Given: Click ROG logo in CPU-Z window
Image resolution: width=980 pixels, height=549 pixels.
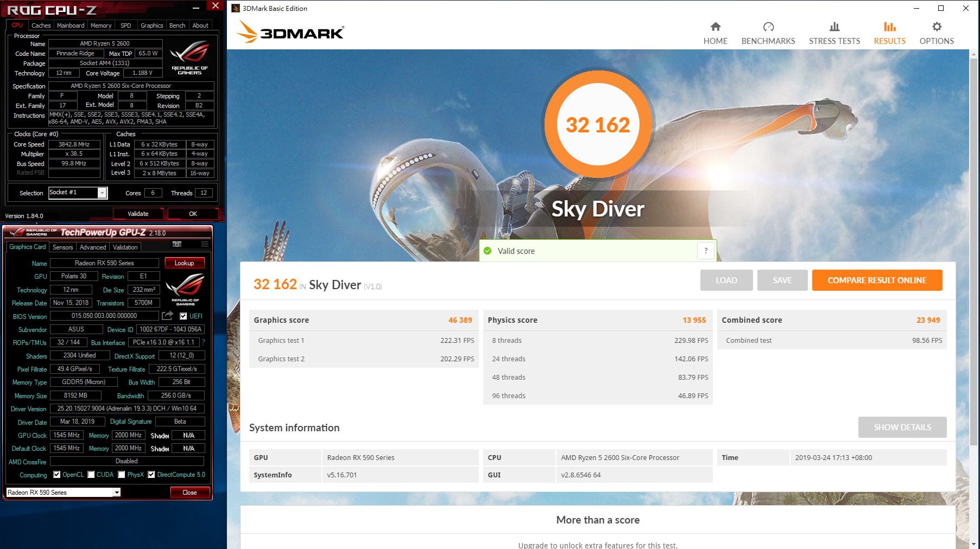Looking at the screenshot, I should click(x=189, y=59).
